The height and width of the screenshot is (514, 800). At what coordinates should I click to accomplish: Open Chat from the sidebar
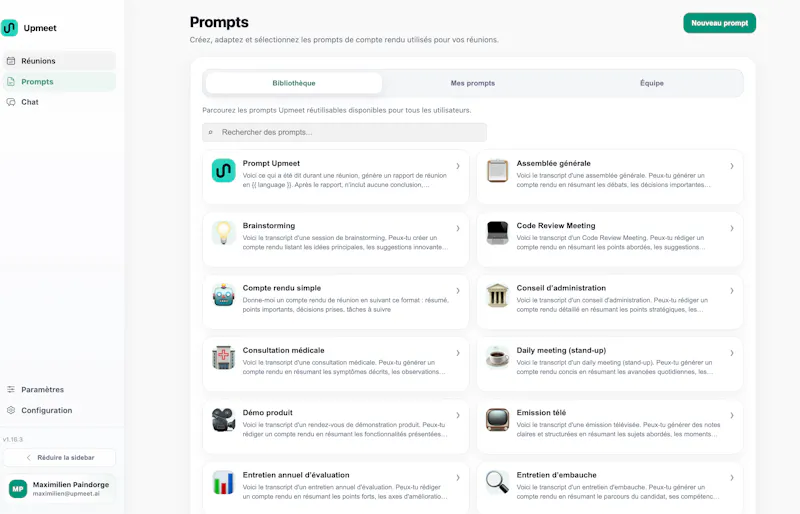pyautogui.click(x=59, y=102)
